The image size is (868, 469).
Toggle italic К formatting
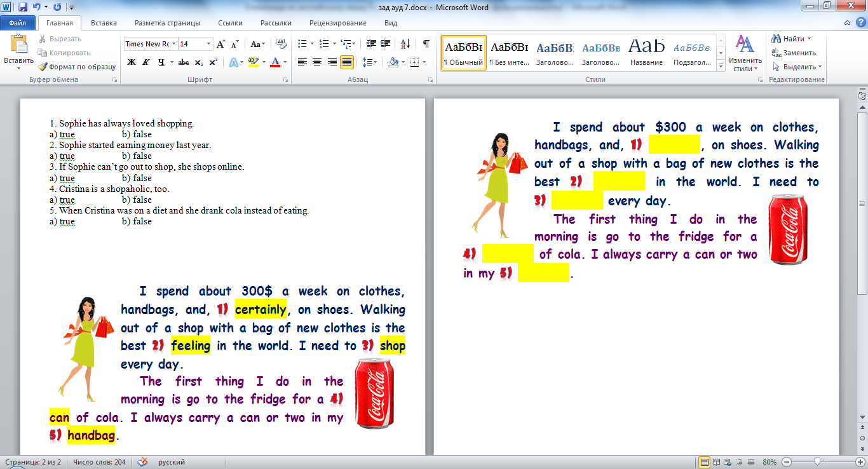(x=146, y=62)
